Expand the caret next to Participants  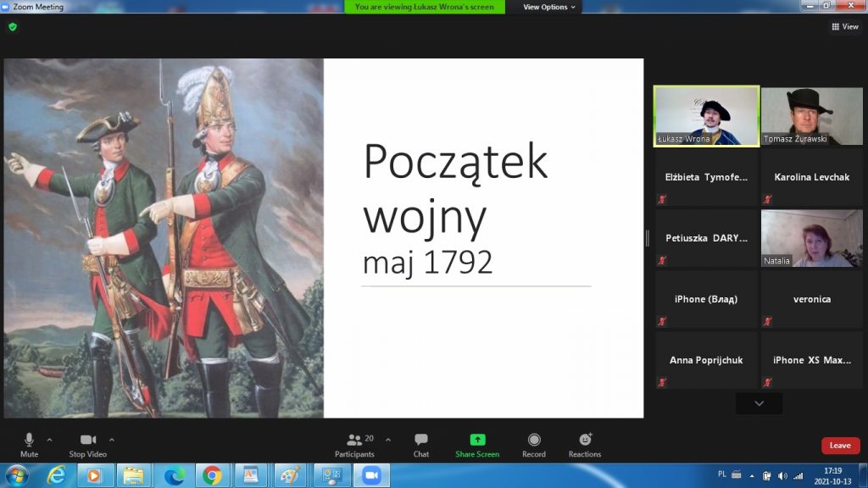pos(388,440)
